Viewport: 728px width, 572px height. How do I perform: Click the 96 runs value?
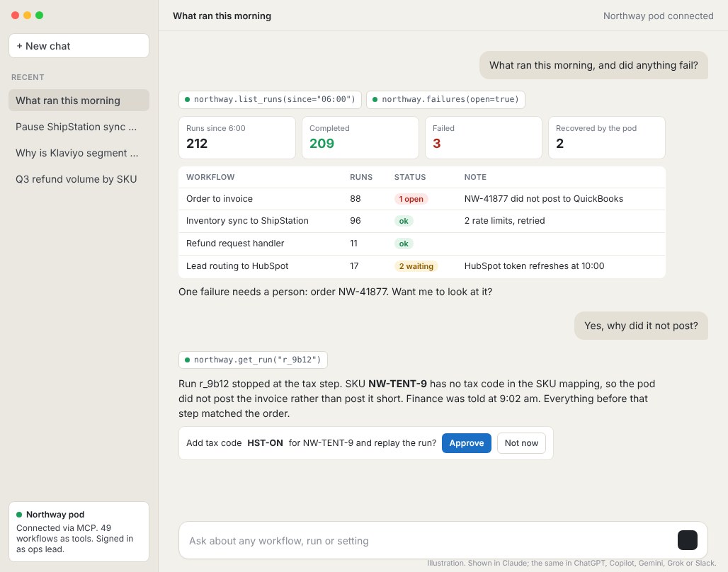coord(356,221)
